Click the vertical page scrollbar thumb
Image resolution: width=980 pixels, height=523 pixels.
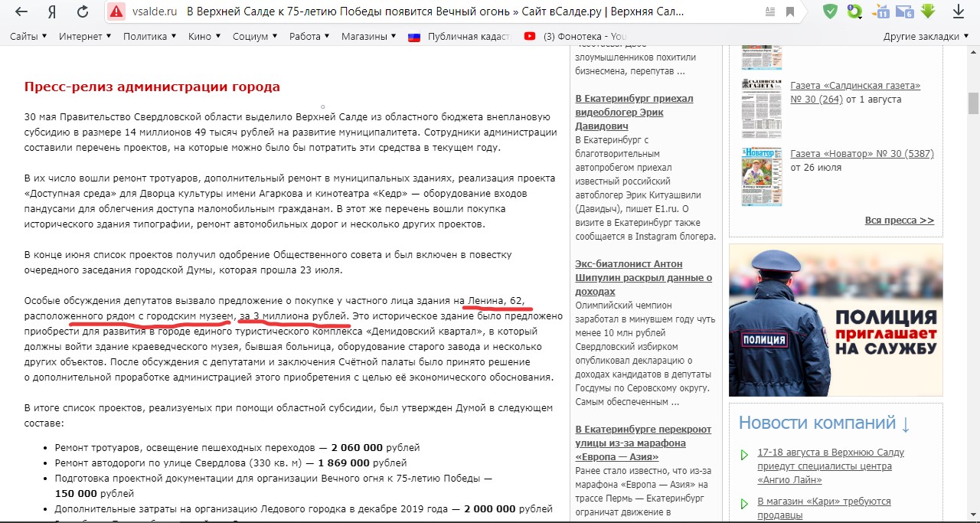(x=973, y=103)
